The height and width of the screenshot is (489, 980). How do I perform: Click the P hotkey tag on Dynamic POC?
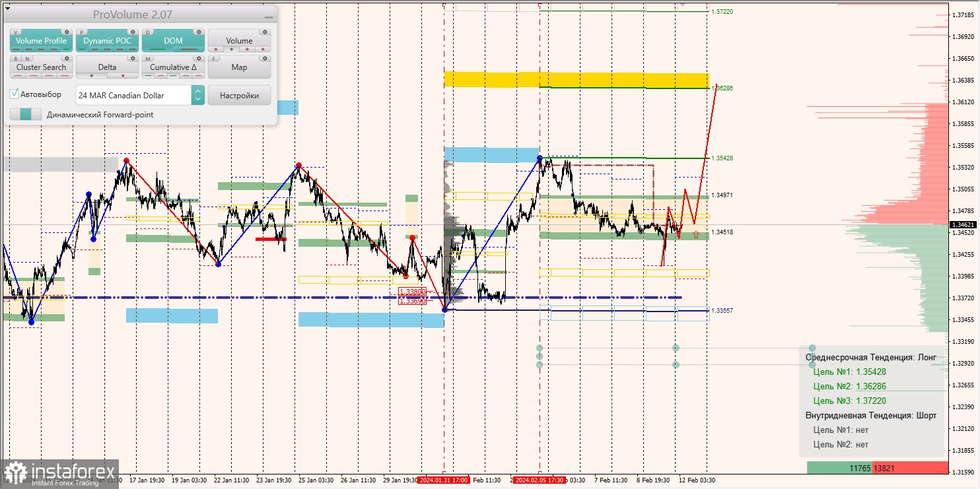[82, 32]
